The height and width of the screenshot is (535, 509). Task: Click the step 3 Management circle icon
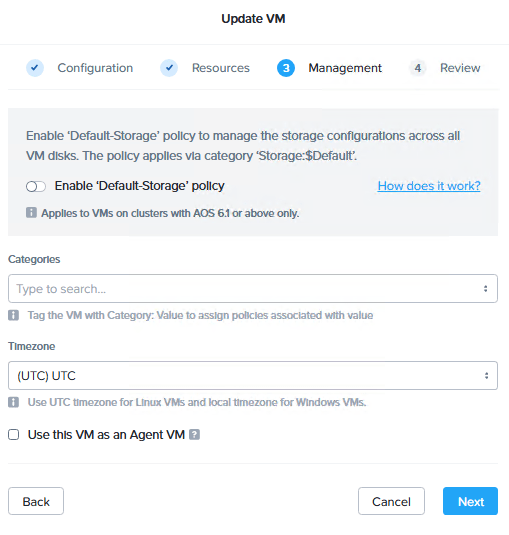[286, 68]
